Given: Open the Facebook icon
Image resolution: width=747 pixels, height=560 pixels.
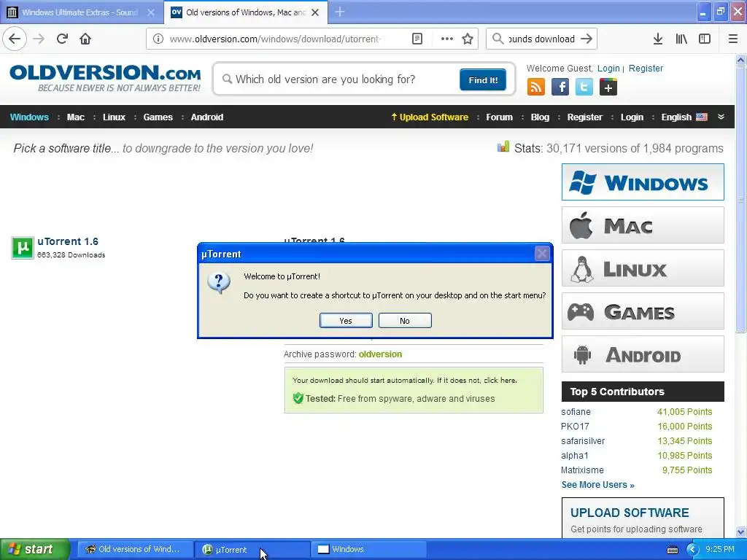Looking at the screenshot, I should tap(560, 87).
